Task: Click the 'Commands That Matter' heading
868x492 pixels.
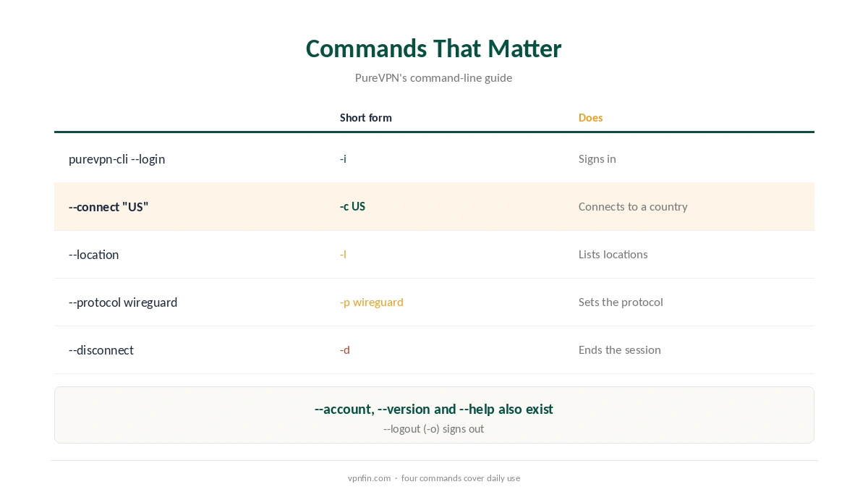Action: (433, 48)
